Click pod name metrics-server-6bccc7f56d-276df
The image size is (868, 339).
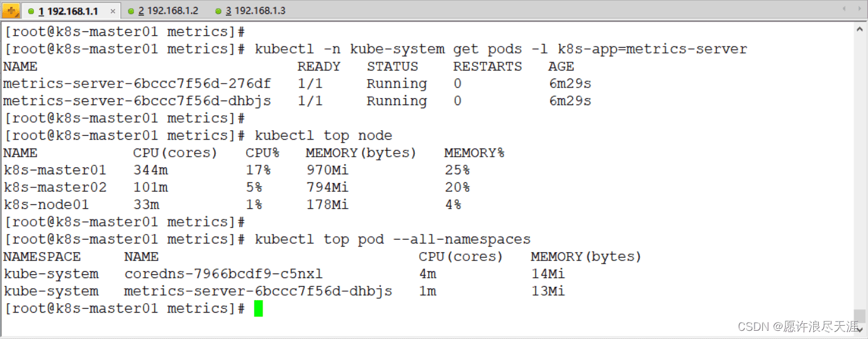point(137,84)
